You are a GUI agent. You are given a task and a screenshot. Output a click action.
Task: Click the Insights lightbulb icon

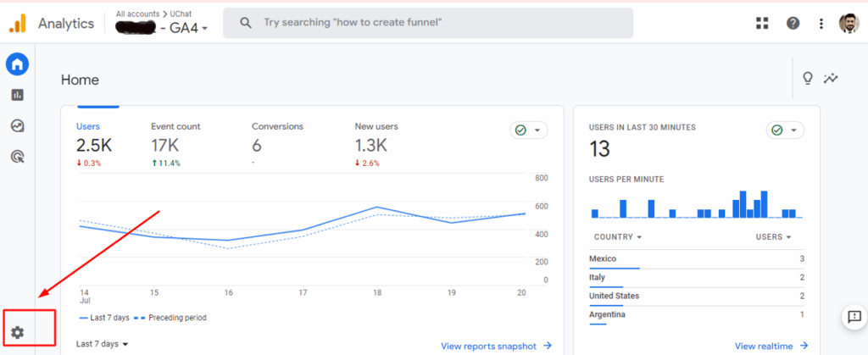pyautogui.click(x=808, y=79)
